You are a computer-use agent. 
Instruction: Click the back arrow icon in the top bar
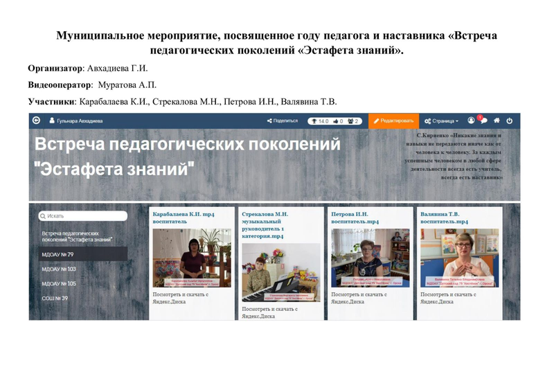click(37, 121)
